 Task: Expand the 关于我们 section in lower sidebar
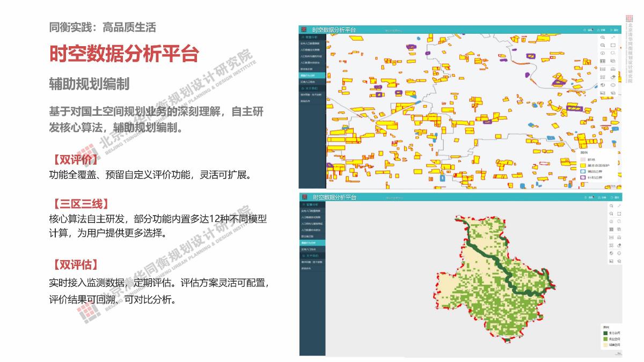tap(311, 255)
